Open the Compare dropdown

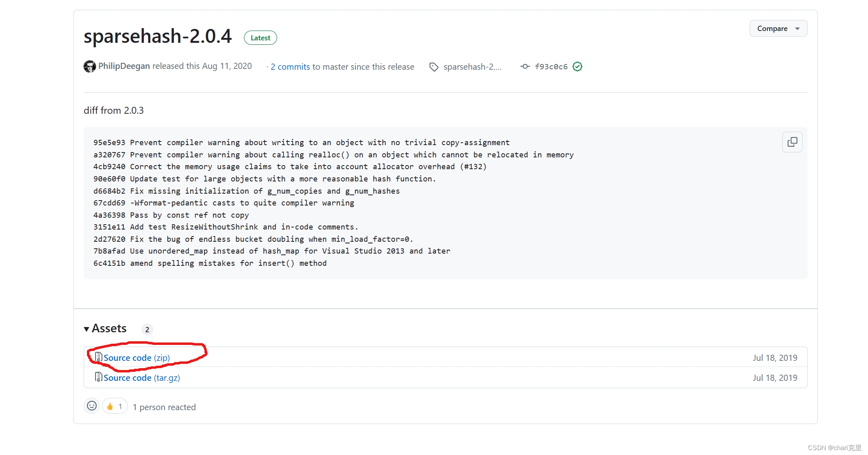[x=778, y=29]
